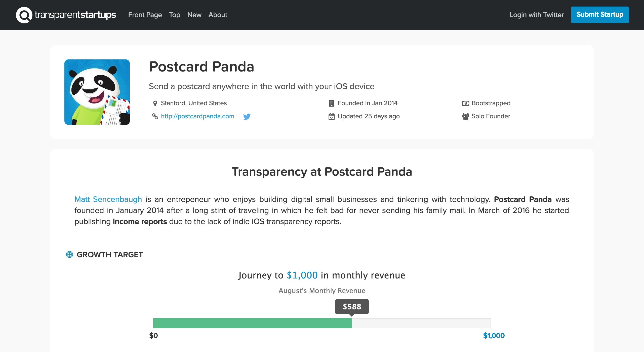
Task: Open Matt Sencenbaugh's profile link
Action: (108, 199)
